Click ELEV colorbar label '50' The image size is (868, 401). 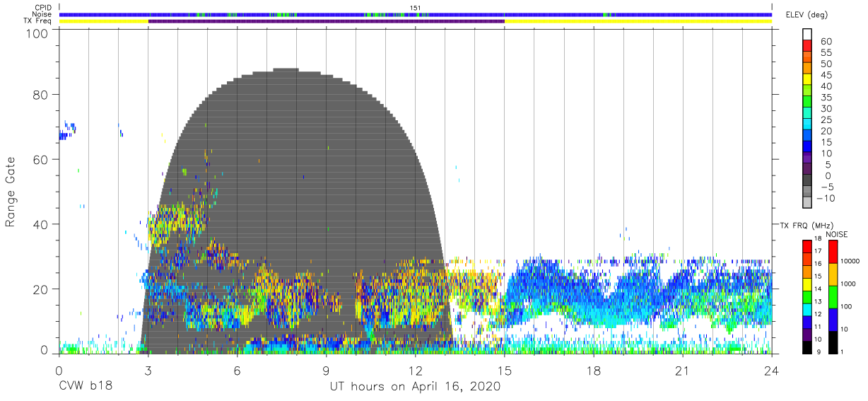click(x=826, y=64)
